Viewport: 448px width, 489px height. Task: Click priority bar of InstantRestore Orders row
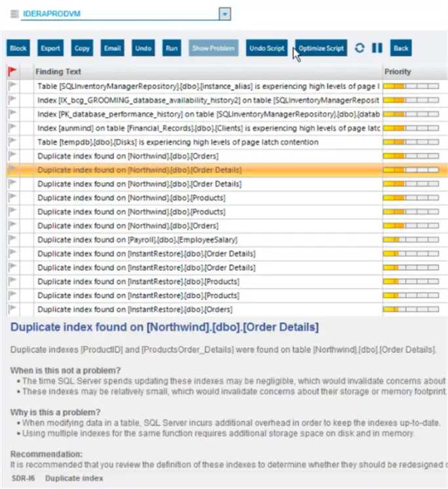(x=411, y=309)
